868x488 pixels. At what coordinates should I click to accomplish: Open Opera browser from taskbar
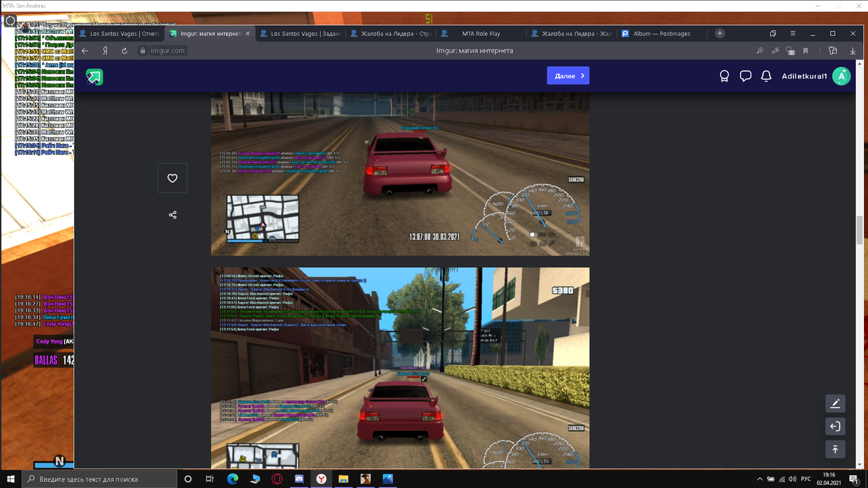277,479
